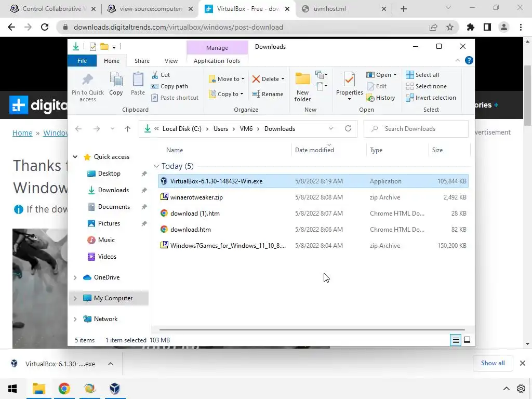
Task: Bookmark this page with star icon
Action: [450, 27]
